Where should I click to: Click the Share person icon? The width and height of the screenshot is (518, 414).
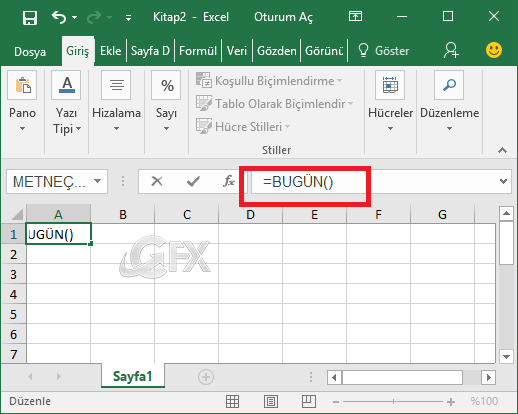(451, 50)
